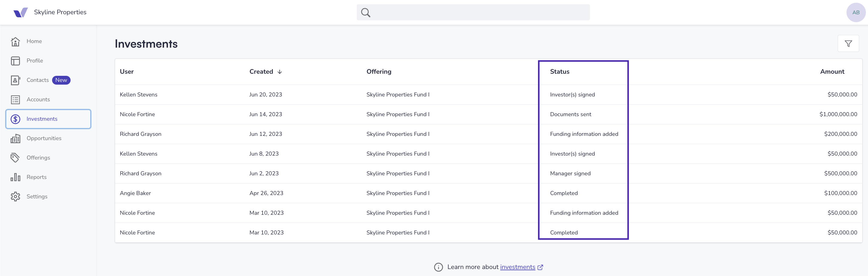The width and height of the screenshot is (868, 276).
Task: Sort table by Status column header
Action: click(x=560, y=72)
